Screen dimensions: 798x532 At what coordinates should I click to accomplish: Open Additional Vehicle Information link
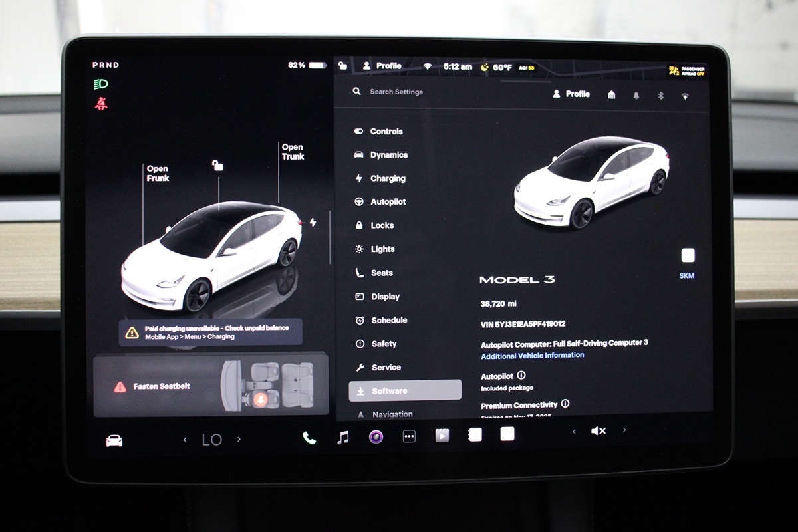pos(532,356)
